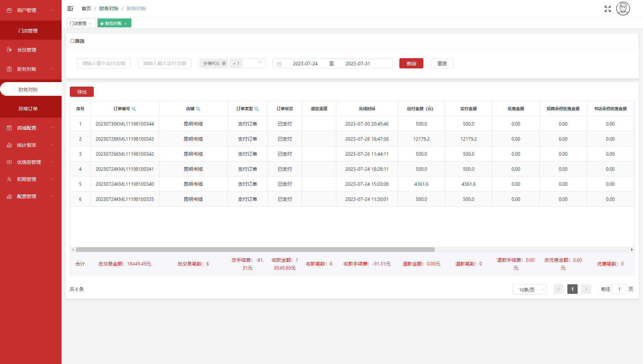Click the 统计报表 chart icon
This screenshot has height=364, width=643.
(9, 145)
